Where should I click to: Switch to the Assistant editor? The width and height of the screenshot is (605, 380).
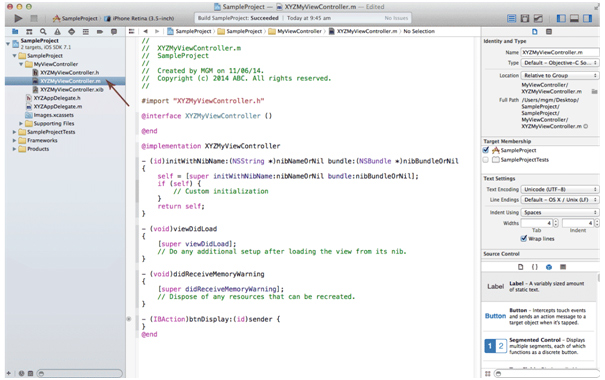click(x=525, y=18)
